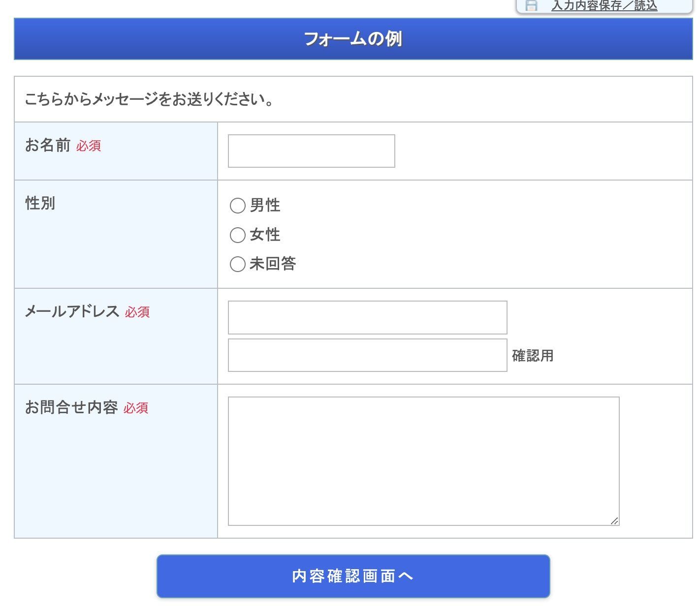700x610 pixels.
Task: Focus the 確認用 email confirmation field
Action: (x=367, y=355)
